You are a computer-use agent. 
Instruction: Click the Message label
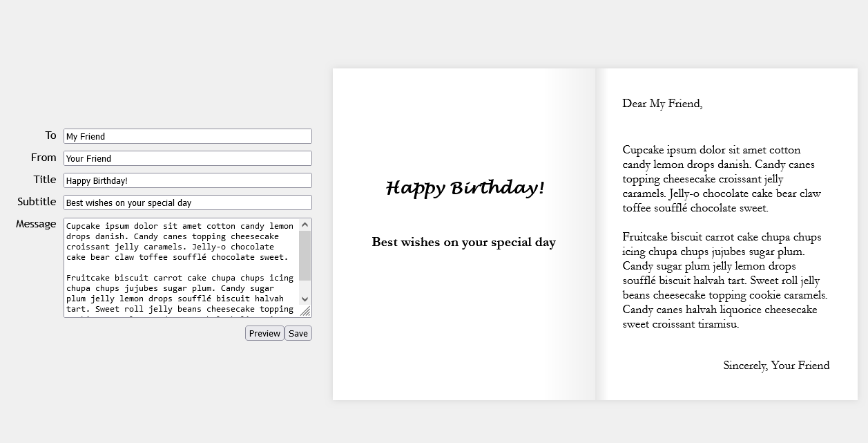coord(35,224)
